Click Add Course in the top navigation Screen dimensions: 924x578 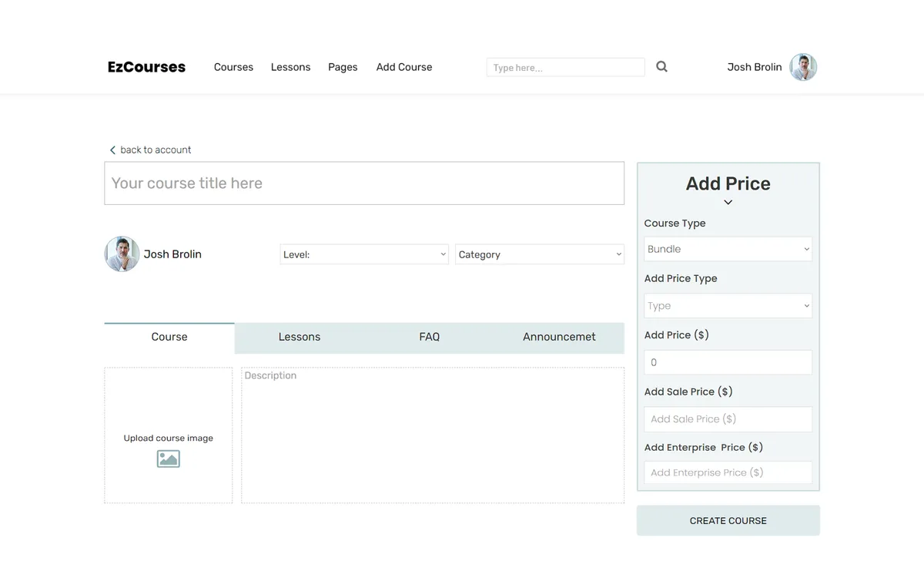404,67
